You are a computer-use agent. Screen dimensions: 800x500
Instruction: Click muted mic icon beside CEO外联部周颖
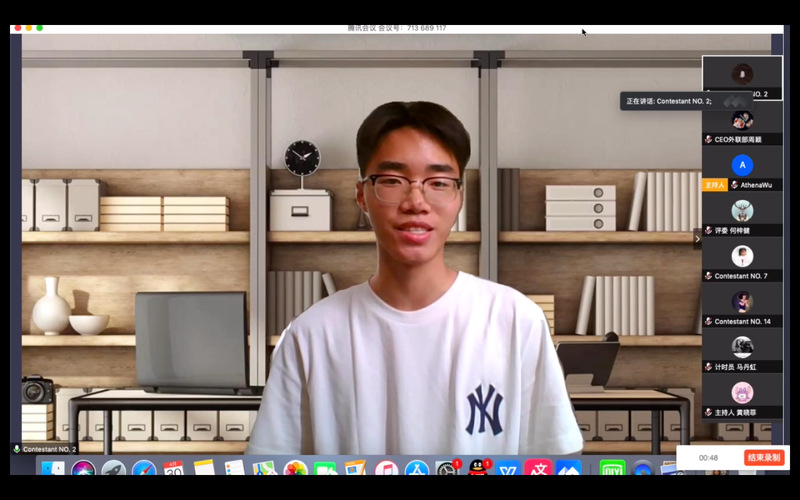pos(708,139)
